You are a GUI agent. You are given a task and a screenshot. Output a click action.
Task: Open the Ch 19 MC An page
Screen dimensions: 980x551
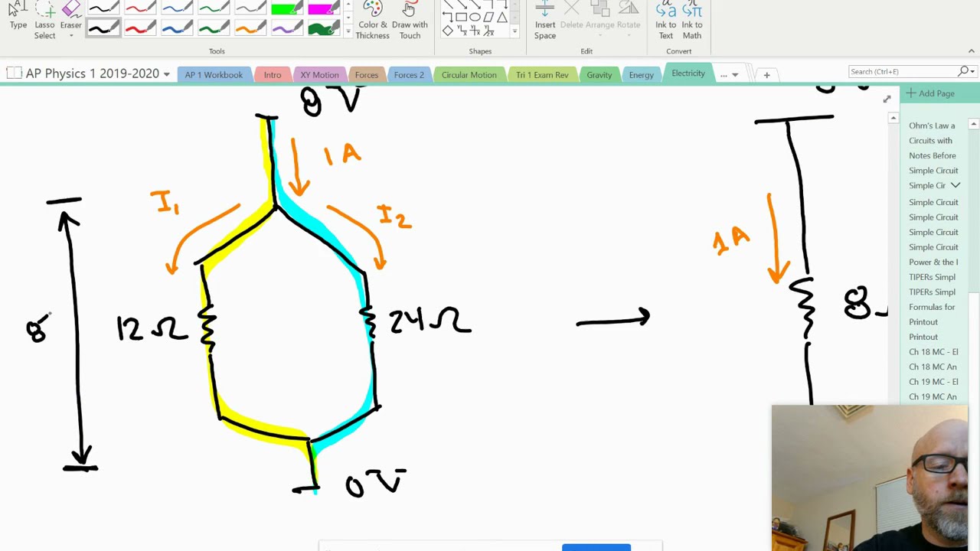933,396
